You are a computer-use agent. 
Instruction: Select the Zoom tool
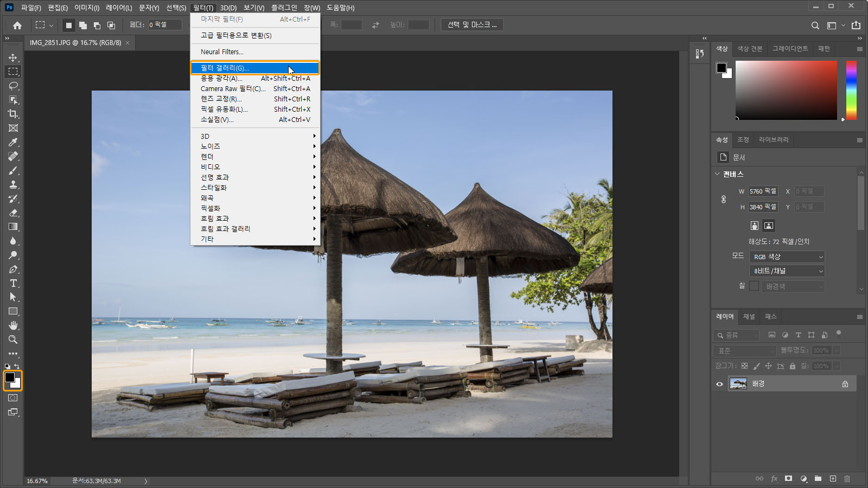(x=13, y=339)
